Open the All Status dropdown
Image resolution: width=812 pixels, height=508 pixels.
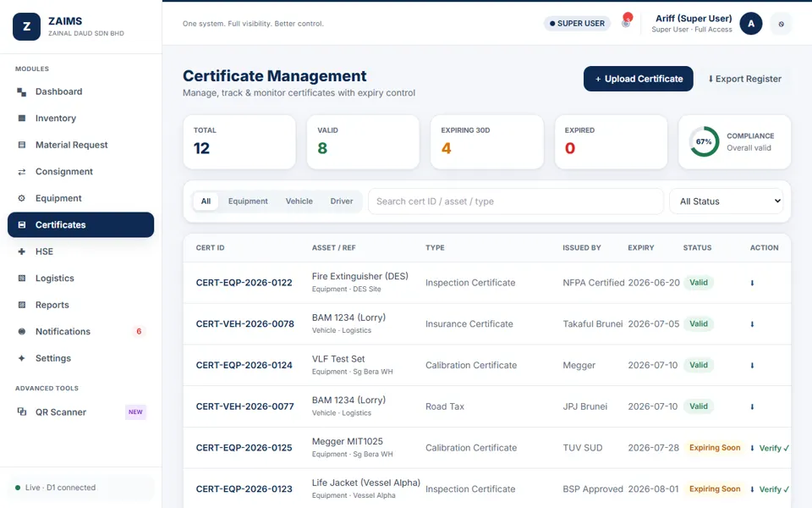click(727, 202)
